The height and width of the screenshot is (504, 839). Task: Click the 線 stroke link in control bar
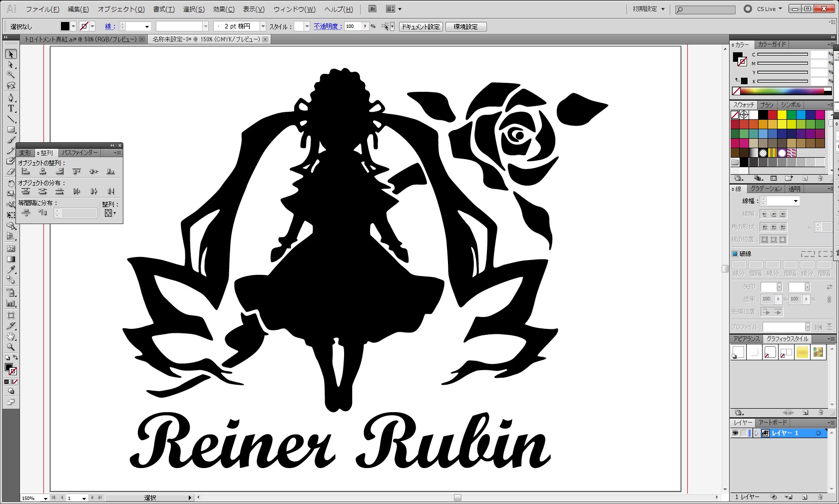coord(109,26)
